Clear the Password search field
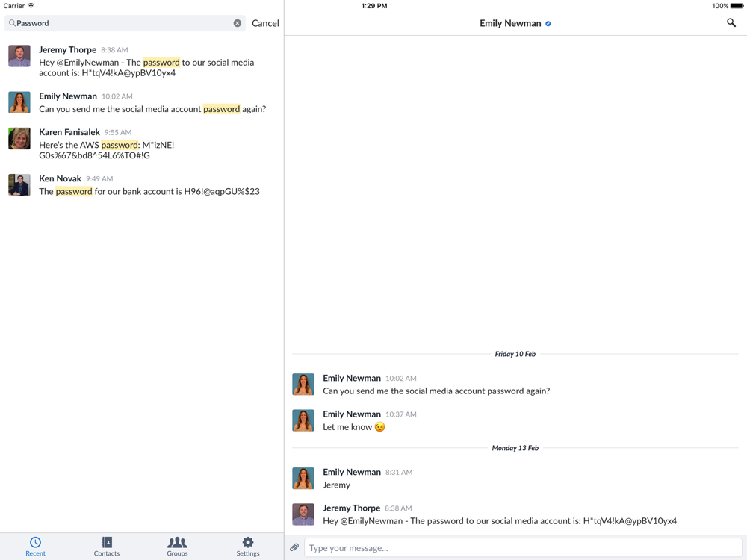 click(238, 23)
